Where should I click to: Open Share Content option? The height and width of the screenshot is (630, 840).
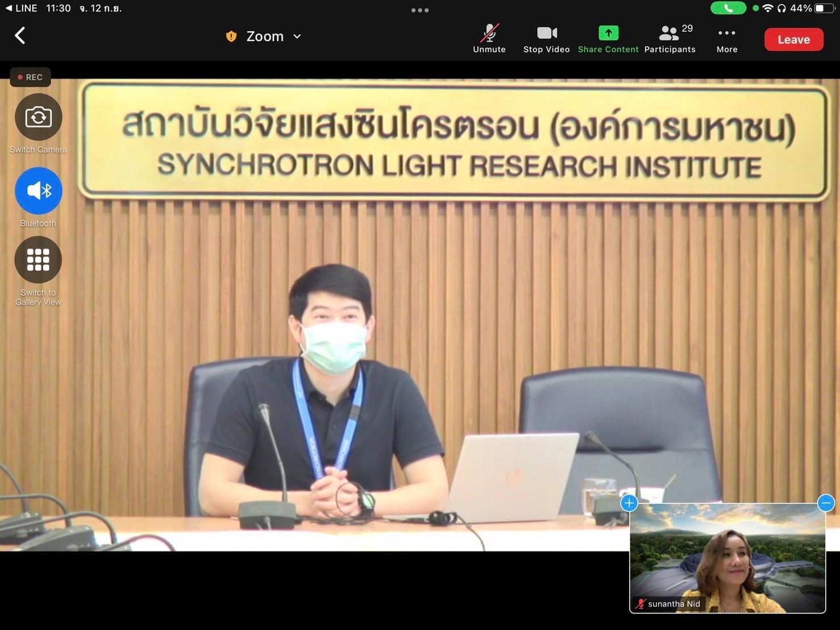click(x=608, y=39)
